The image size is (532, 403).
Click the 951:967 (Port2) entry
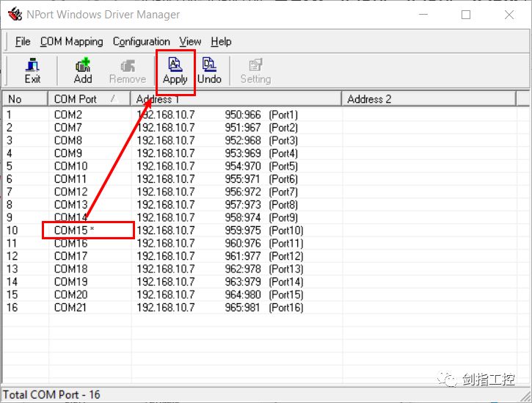261,128
